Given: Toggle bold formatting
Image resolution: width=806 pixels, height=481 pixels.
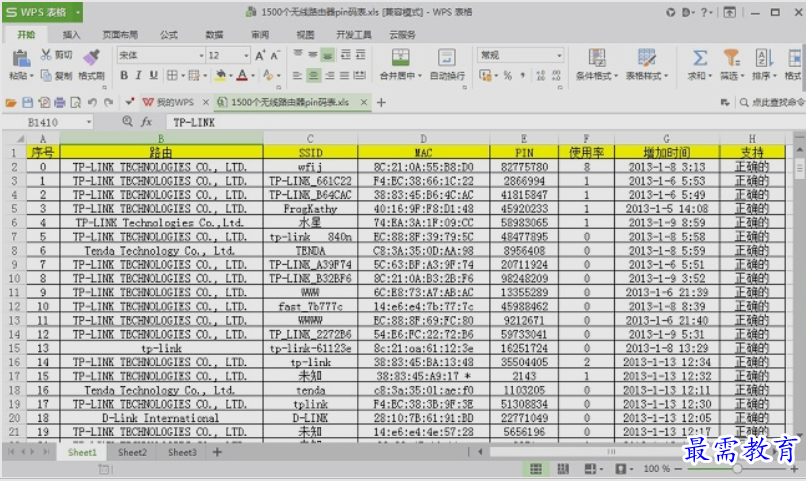Looking at the screenshot, I should click(124, 76).
